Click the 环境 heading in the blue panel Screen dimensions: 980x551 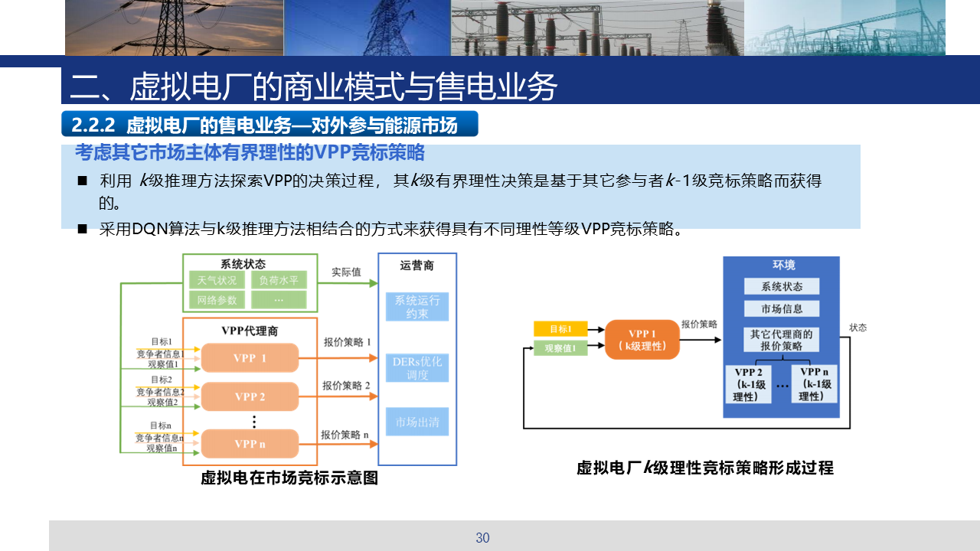[x=783, y=265]
